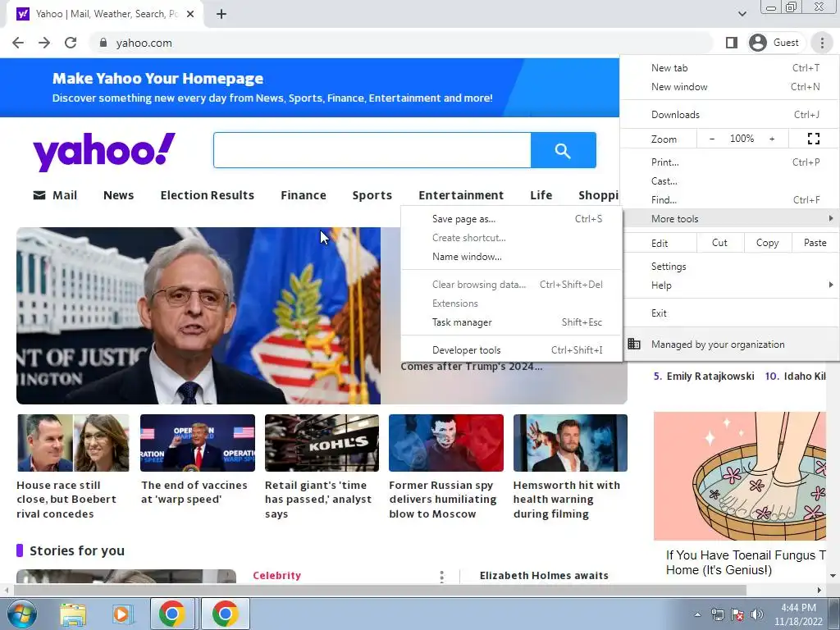
Task: Close Chrome's three-dot menu button
Action: (x=822, y=43)
